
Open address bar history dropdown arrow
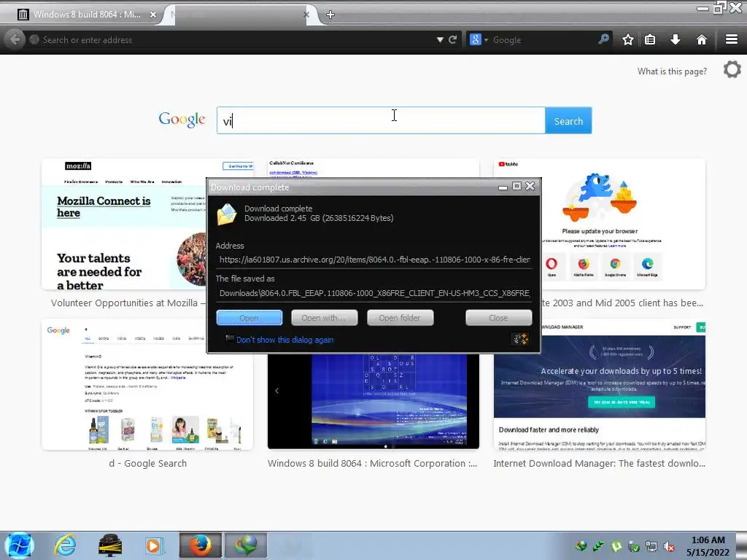(x=440, y=40)
